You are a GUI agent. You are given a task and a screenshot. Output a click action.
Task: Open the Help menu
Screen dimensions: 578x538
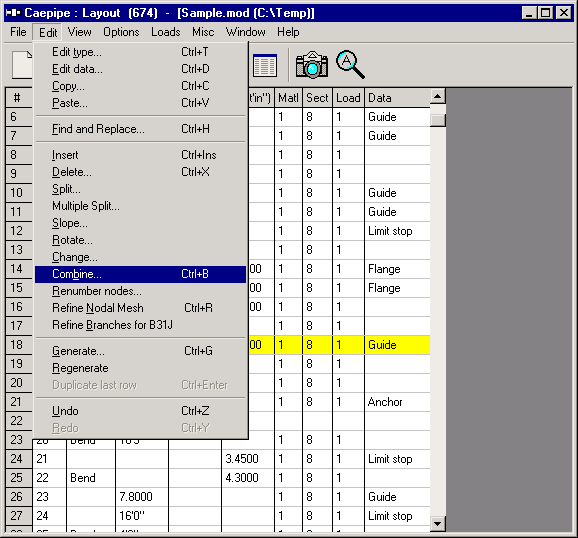288,32
